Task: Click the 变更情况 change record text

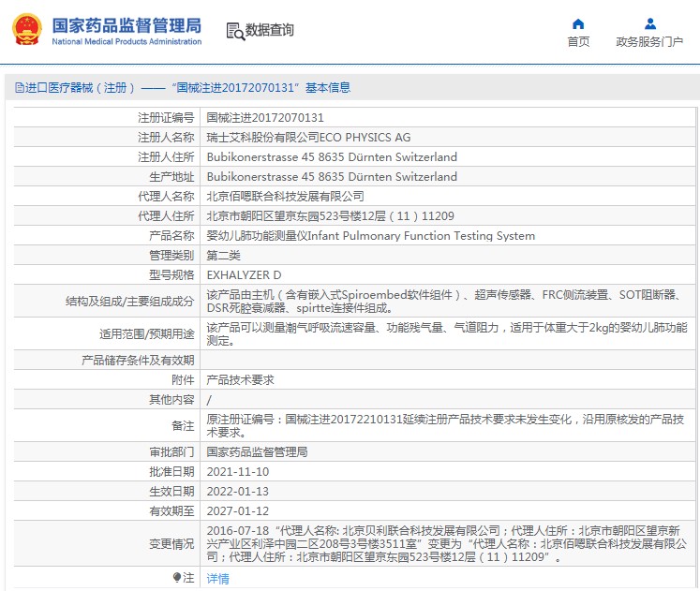Action: (446, 543)
